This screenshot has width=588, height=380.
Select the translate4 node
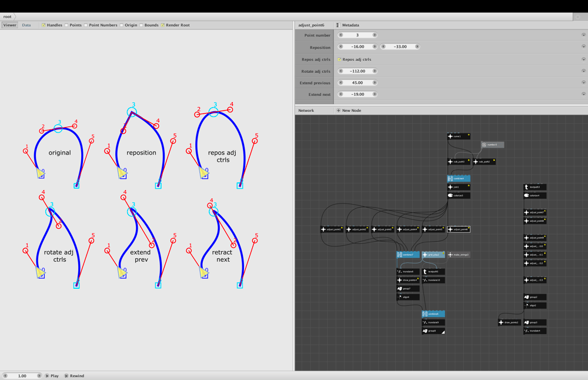[535, 331]
